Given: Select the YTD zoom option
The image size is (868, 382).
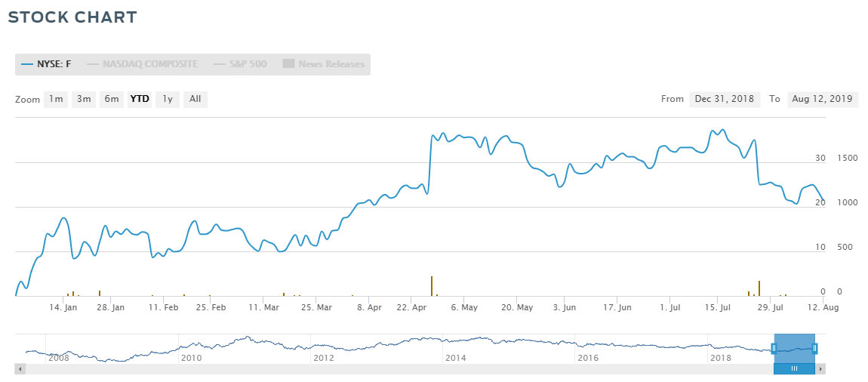Looking at the screenshot, I should pyautogui.click(x=140, y=99).
